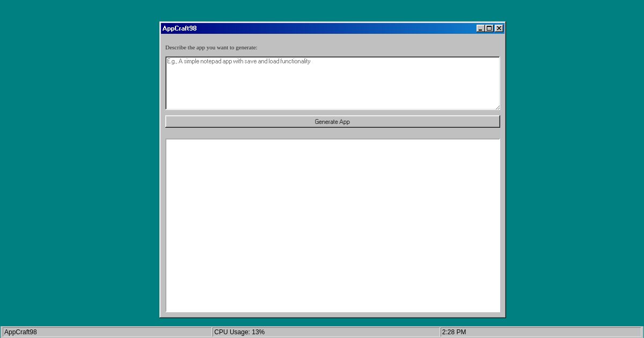
Task: Click the AppCraft98 title bar
Action: [x=322, y=28]
